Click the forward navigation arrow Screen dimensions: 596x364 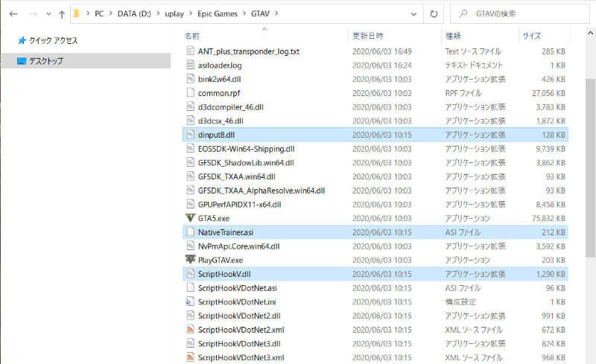pyautogui.click(x=34, y=14)
